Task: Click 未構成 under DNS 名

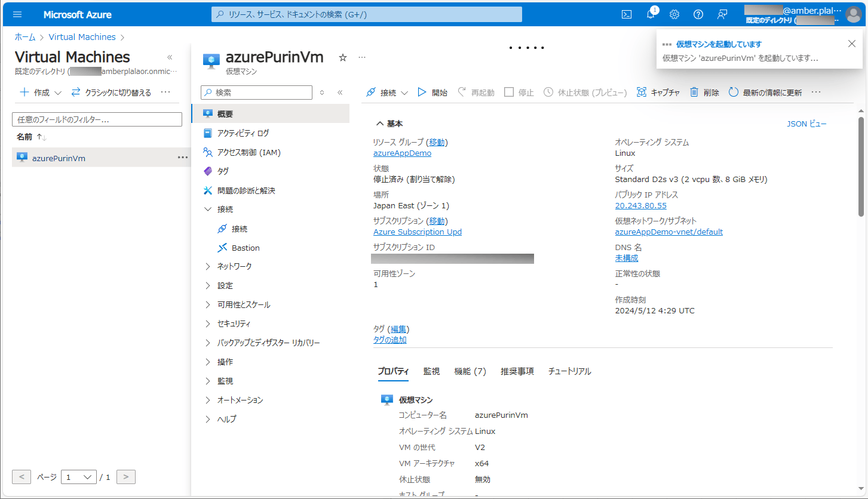Action: (x=627, y=258)
